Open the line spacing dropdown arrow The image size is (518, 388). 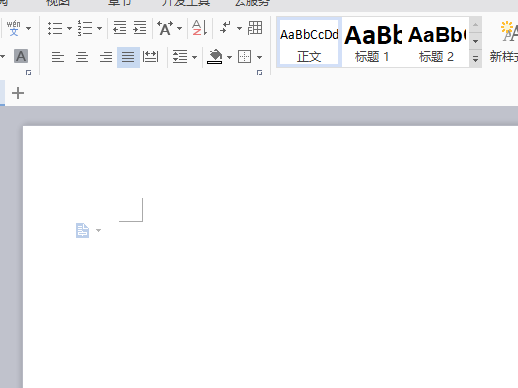coord(195,57)
